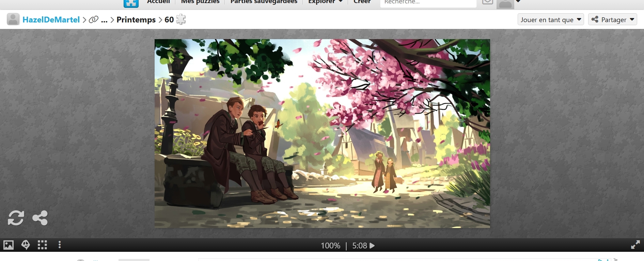This screenshot has height=261, width=644.
Task: Click the puzzle piece icon beside 60
Action: [181, 19]
